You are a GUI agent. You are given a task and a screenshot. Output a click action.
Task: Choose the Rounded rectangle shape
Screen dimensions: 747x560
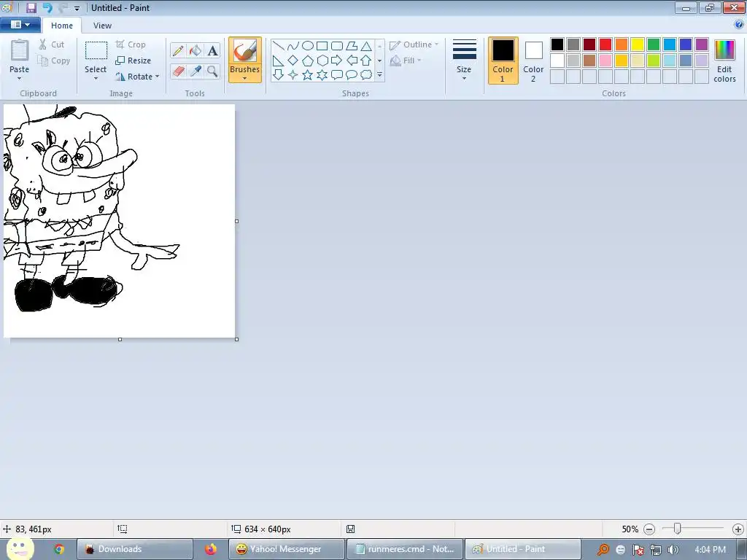coord(337,46)
